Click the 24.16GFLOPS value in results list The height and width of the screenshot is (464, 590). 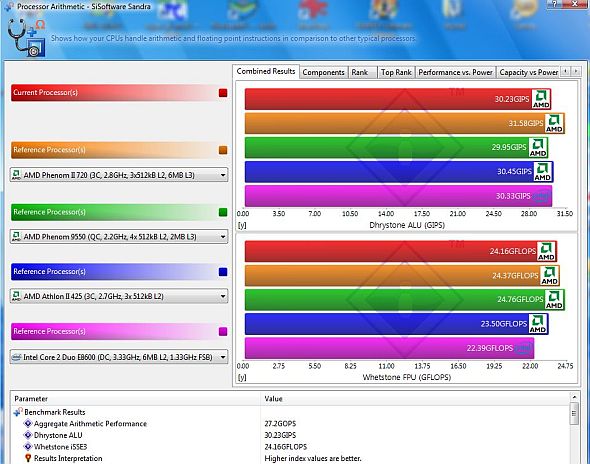point(285,447)
